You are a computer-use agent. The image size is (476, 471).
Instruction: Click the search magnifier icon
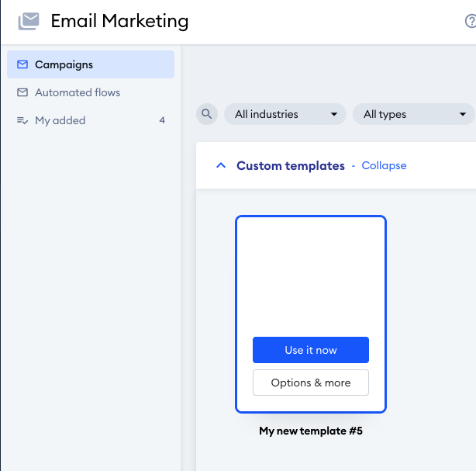(x=207, y=114)
